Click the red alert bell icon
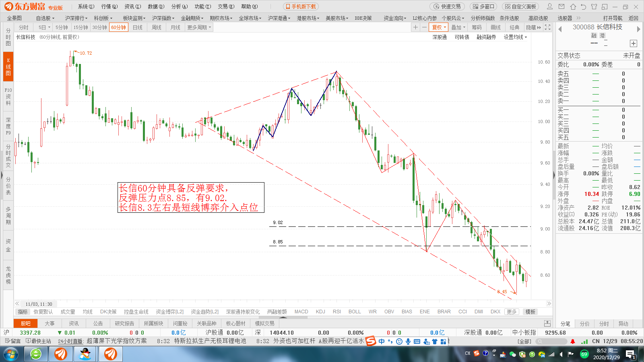This screenshot has height=362, width=644. pyautogui.click(x=573, y=341)
